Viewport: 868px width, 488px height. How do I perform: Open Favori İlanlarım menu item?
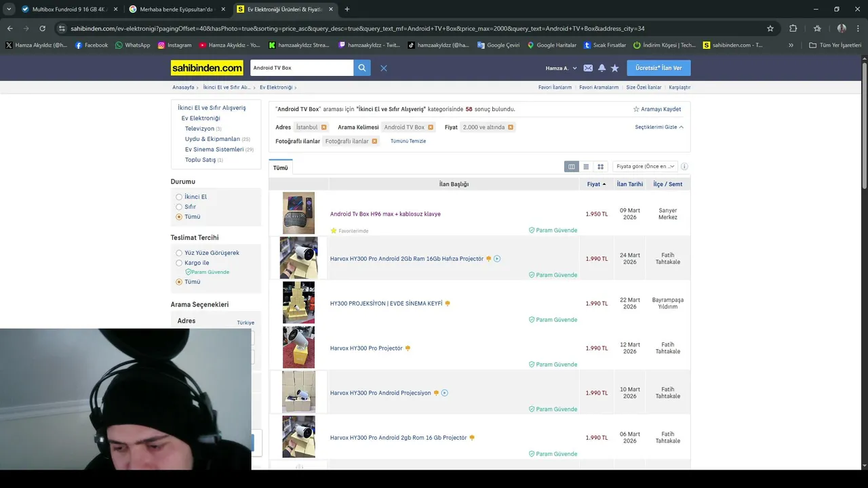tap(555, 87)
